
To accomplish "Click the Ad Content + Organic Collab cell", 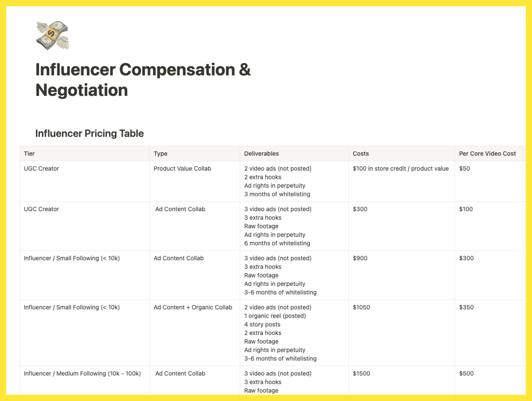I will [194, 333].
